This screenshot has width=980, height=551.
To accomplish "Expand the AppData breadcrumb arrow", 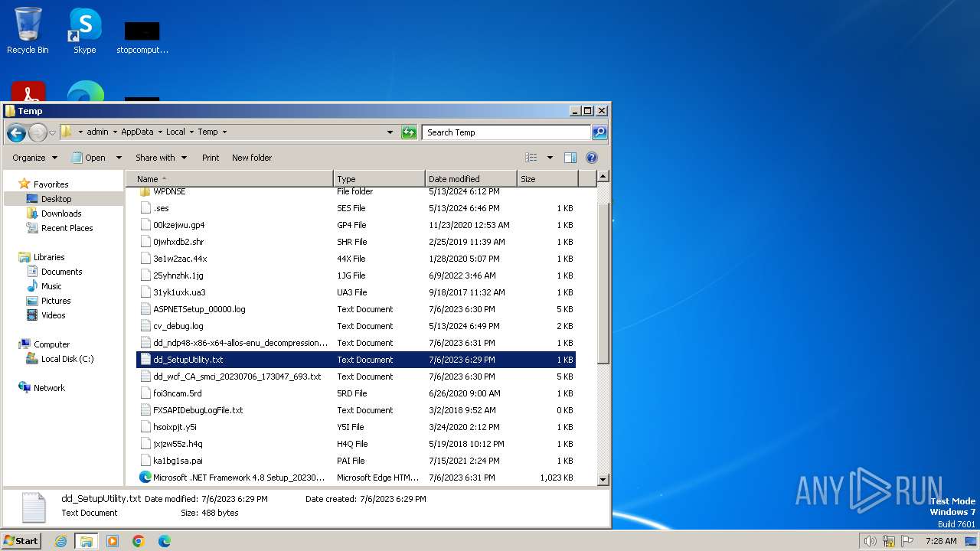I will coord(160,132).
